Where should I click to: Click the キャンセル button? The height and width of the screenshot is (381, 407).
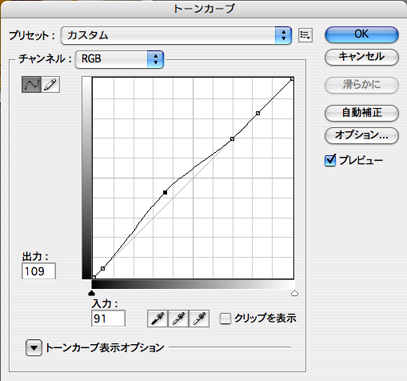pos(362,57)
